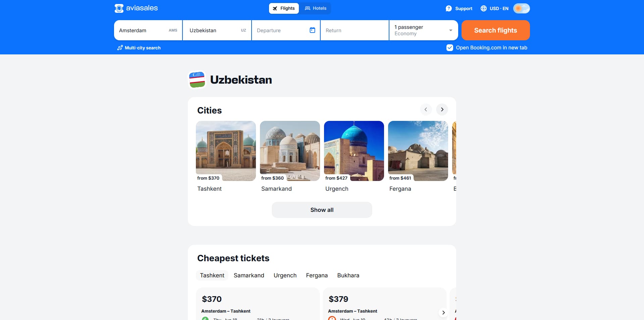Edit the Uzbekistan destination field
Image resolution: width=644 pixels, height=320 pixels.
tap(217, 30)
